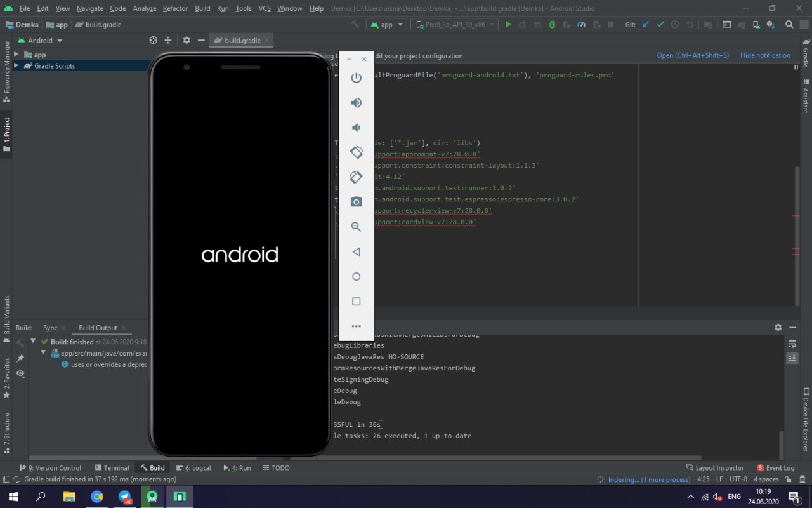Commit changes with the green Git checkmark
The height and width of the screenshot is (508, 812).
coord(660,25)
